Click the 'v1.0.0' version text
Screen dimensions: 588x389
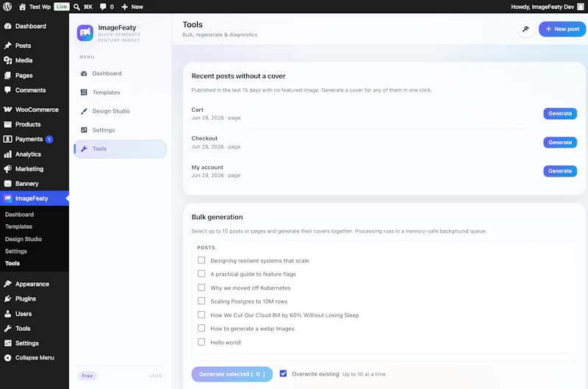coord(156,376)
